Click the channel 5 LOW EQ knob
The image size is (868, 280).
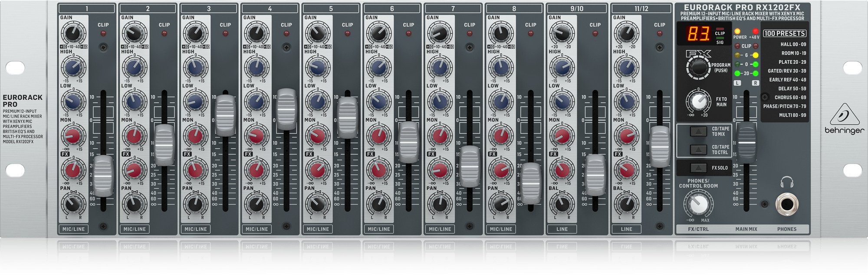click(x=317, y=102)
